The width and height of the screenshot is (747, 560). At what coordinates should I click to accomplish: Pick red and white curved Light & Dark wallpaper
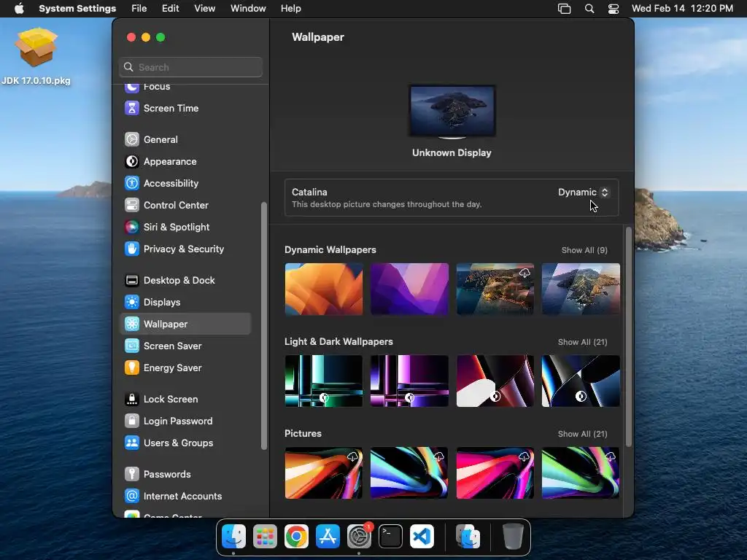[495, 381]
